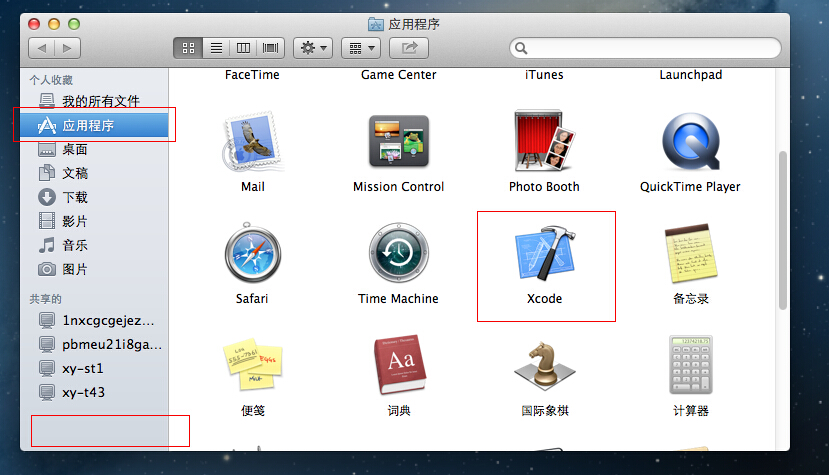Image resolution: width=829 pixels, height=475 pixels.
Task: Select shared computer pbmeu21i8ga…
Action: 94,344
